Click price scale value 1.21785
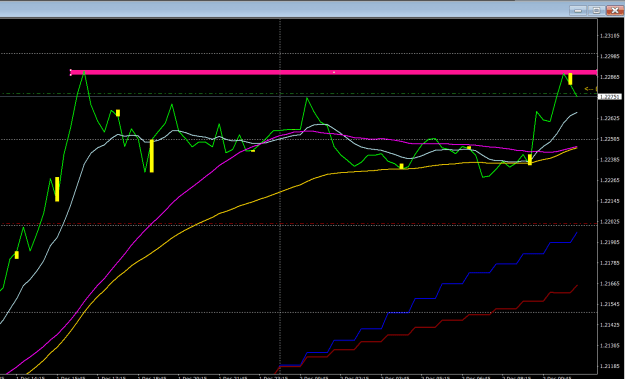The height and width of the screenshot is (379, 625). pos(610,263)
